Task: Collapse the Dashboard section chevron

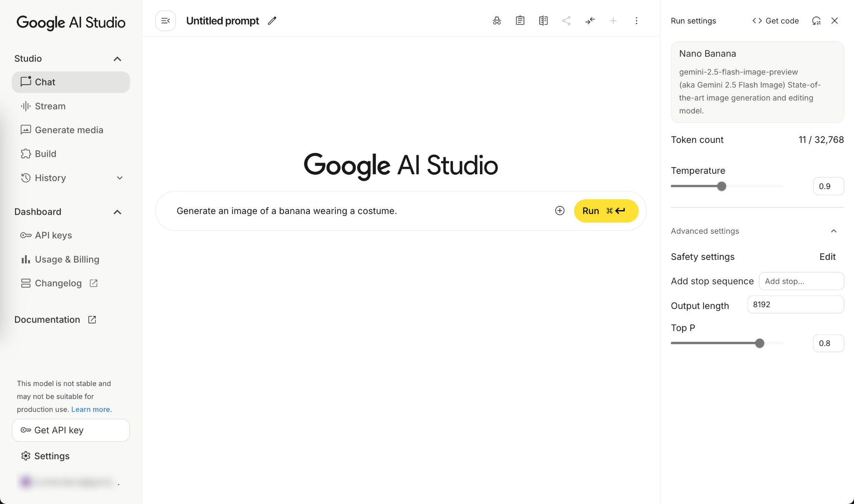Action: point(117,212)
